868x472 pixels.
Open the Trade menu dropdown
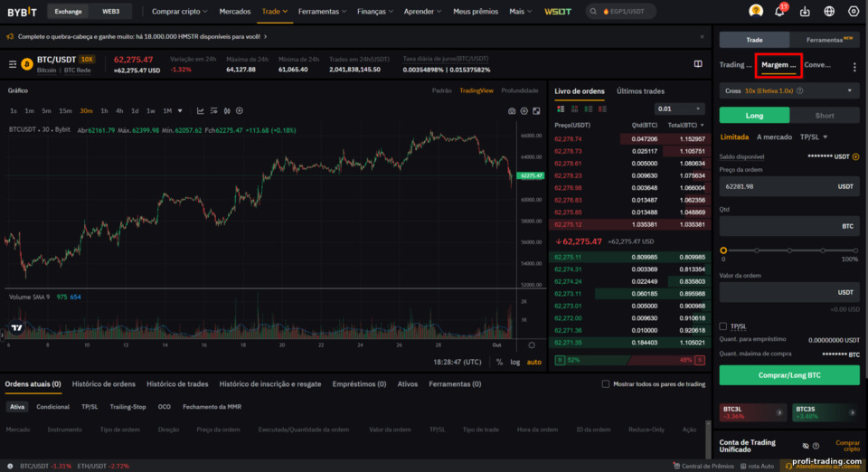click(275, 11)
